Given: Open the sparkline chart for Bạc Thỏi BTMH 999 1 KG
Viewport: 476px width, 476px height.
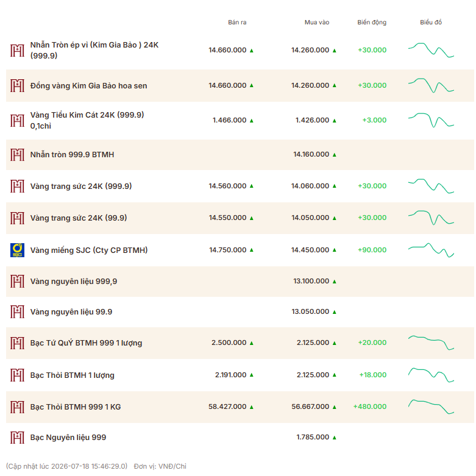Looking at the screenshot, I should (431, 407).
